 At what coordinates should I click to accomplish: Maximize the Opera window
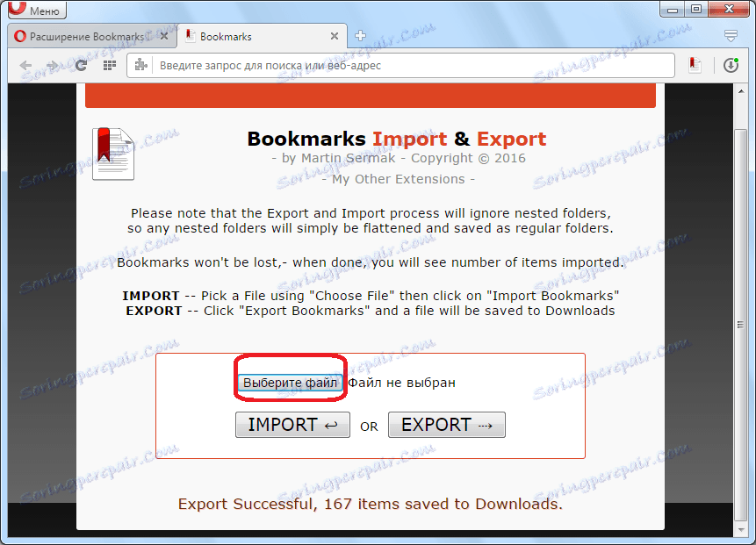(x=696, y=9)
